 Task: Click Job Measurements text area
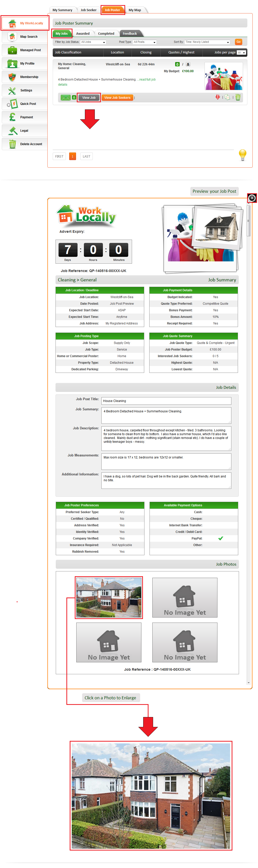(x=166, y=461)
